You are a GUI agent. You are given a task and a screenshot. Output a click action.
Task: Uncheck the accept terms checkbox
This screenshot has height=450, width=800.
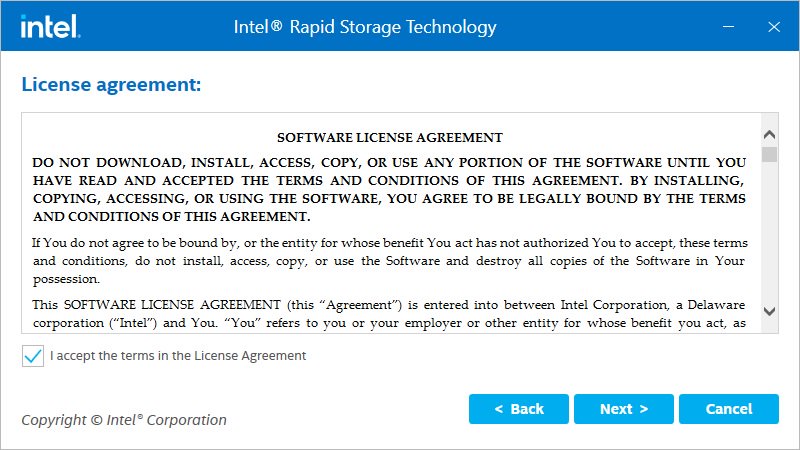(x=33, y=356)
